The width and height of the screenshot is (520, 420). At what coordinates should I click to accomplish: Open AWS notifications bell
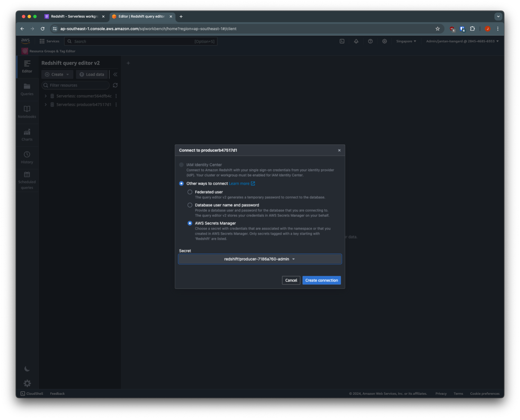click(356, 41)
